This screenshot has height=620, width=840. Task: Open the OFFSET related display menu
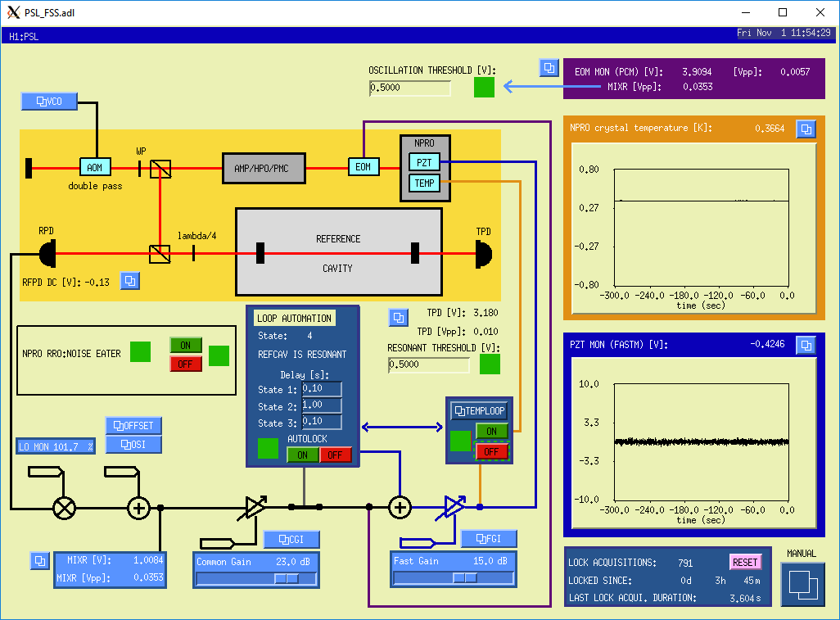pos(133,426)
